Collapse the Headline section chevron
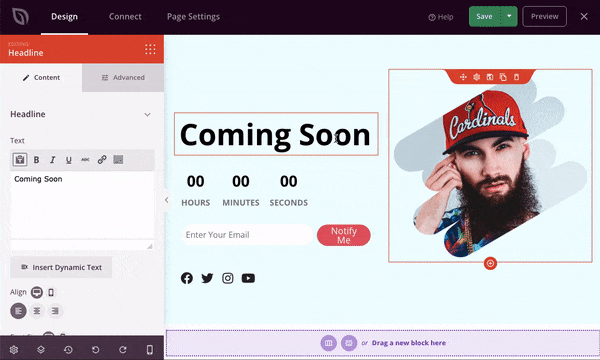Viewport: 600px width, 360px height. pos(147,114)
